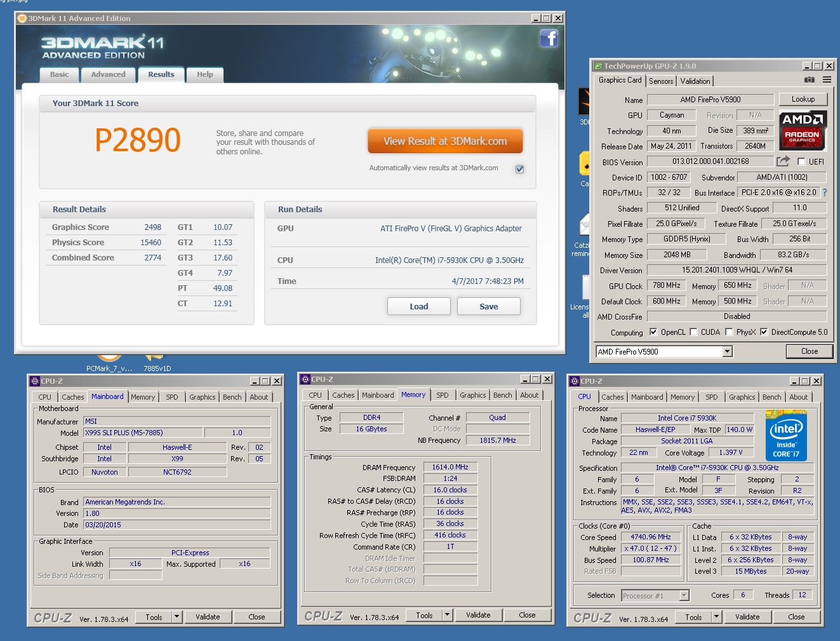Expand Tools dropdown arrow in Memory CPU-Z
This screenshot has width=840, height=641.
447,614
